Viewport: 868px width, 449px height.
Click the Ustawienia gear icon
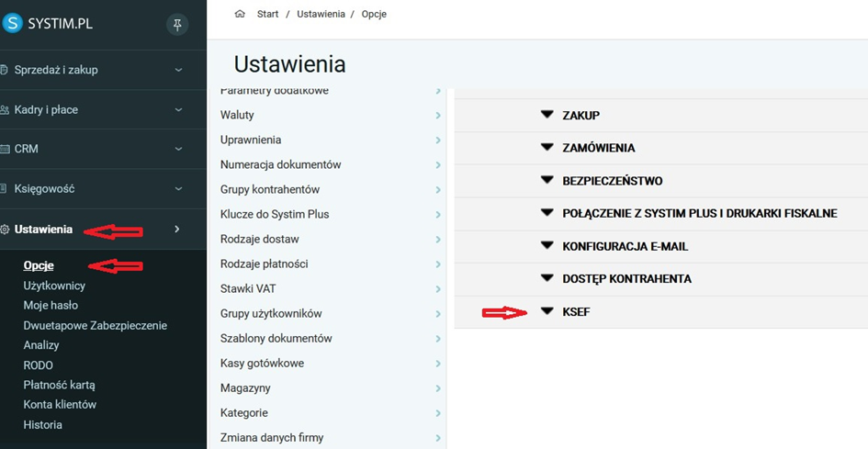[5, 230]
